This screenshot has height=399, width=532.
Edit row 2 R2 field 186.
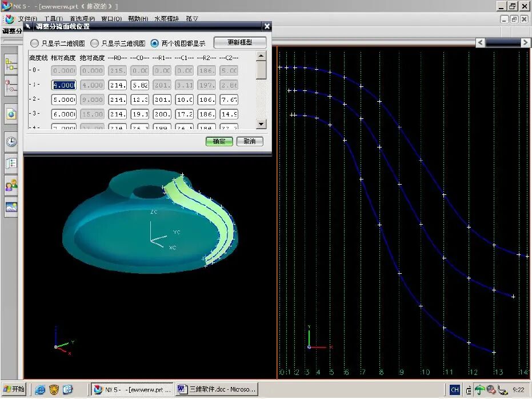pyautogui.click(x=207, y=99)
